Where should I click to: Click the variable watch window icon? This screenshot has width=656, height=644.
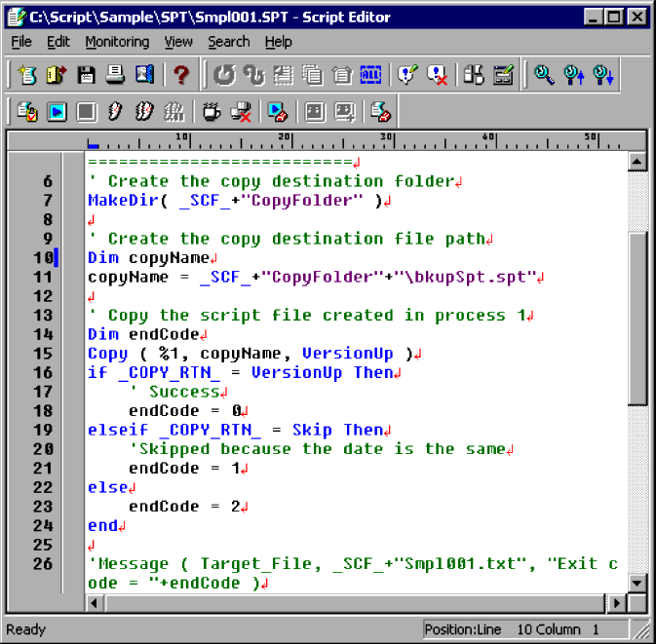[315, 112]
